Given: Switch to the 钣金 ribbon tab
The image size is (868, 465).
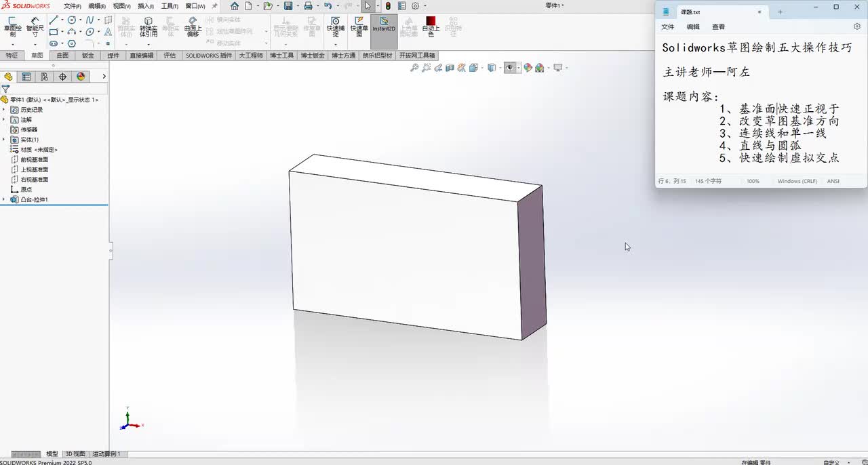Looking at the screenshot, I should tap(88, 56).
